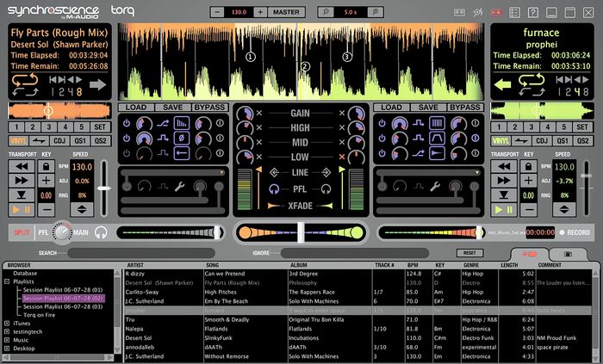Click the left deck first effect info icon

220,123
